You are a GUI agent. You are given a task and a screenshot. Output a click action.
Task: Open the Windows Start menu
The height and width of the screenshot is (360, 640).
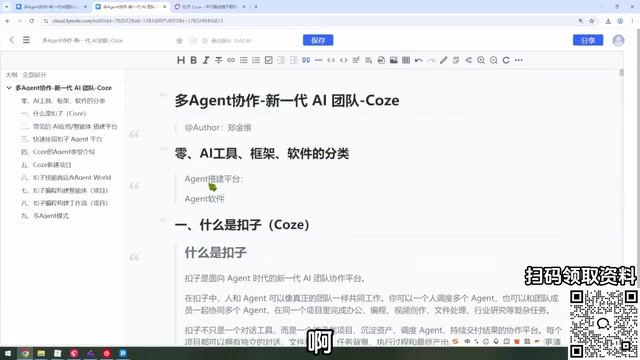click(x=8, y=353)
